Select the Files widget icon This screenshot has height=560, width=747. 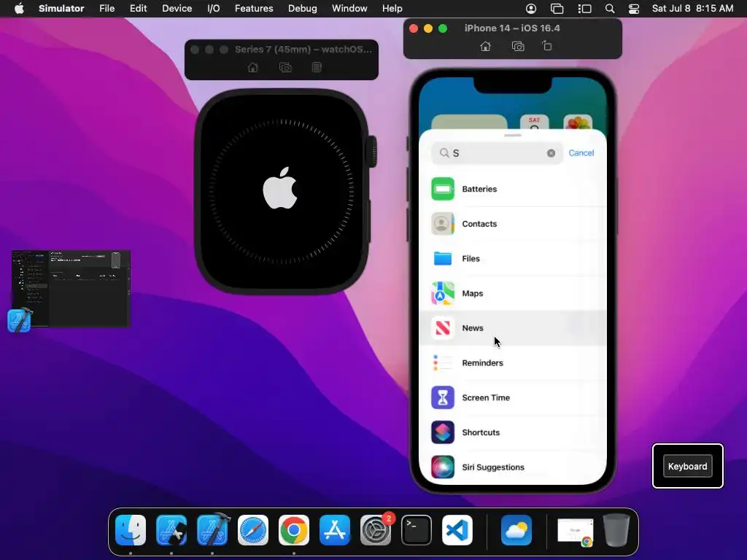pos(443,259)
